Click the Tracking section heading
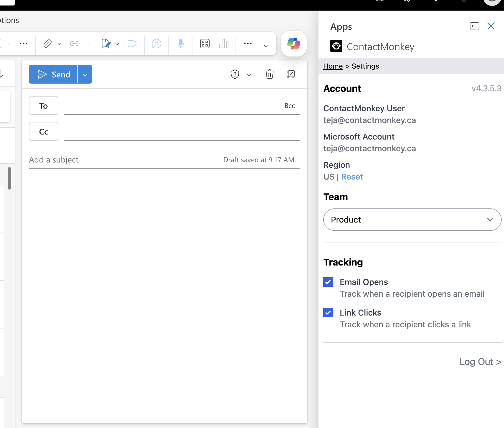The height and width of the screenshot is (428, 504). [x=343, y=262]
